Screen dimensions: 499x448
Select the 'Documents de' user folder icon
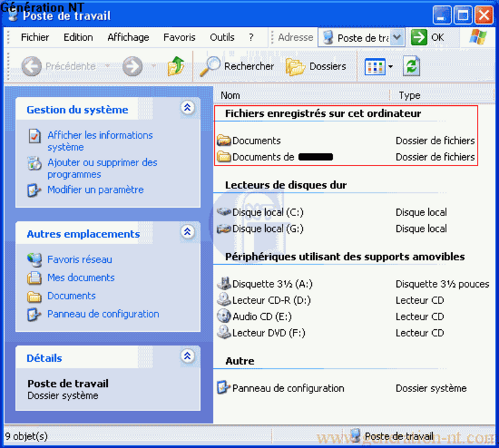pos(224,156)
